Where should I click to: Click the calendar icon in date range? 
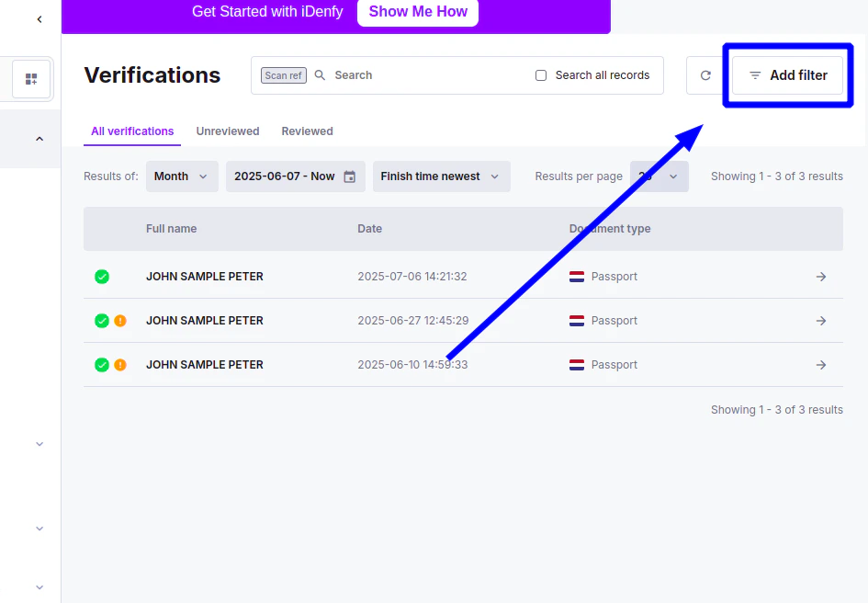click(349, 176)
